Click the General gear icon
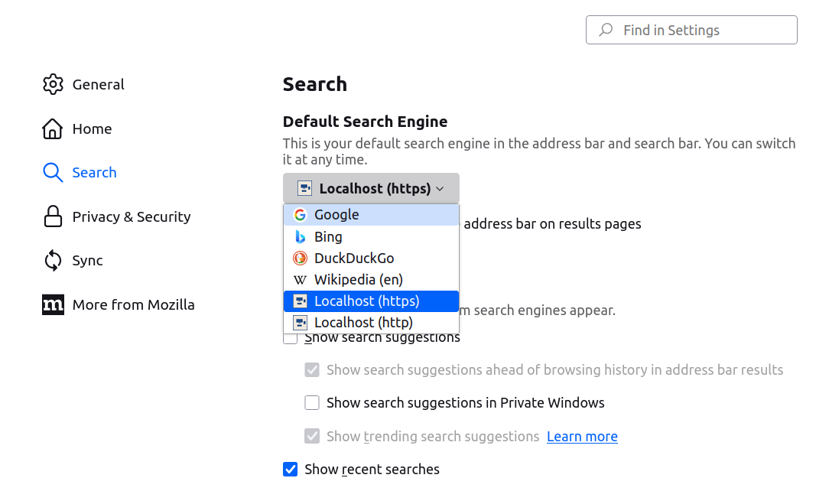816x504 pixels. (53, 84)
